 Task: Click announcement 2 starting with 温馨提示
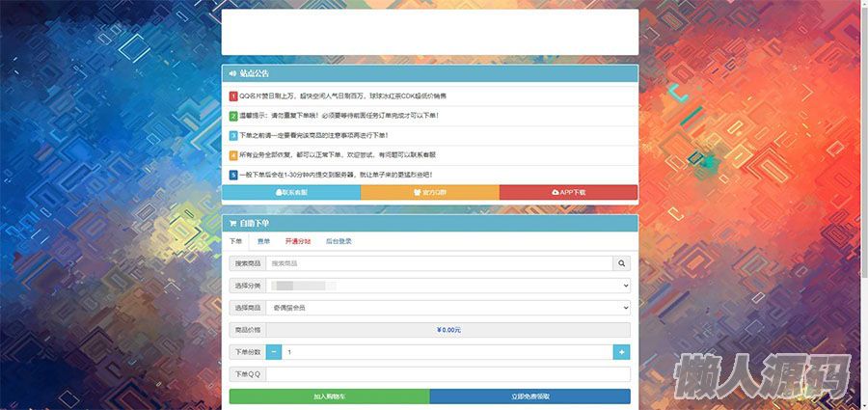(x=430, y=117)
